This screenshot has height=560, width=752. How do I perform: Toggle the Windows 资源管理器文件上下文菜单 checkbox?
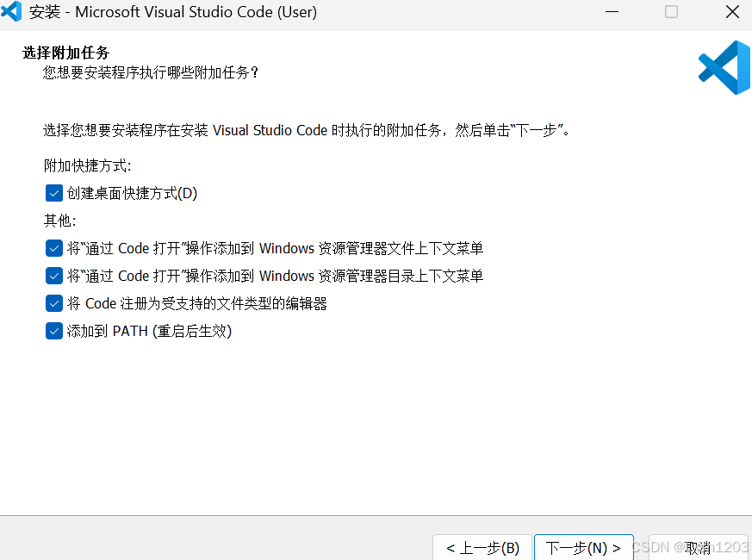pos(54,249)
